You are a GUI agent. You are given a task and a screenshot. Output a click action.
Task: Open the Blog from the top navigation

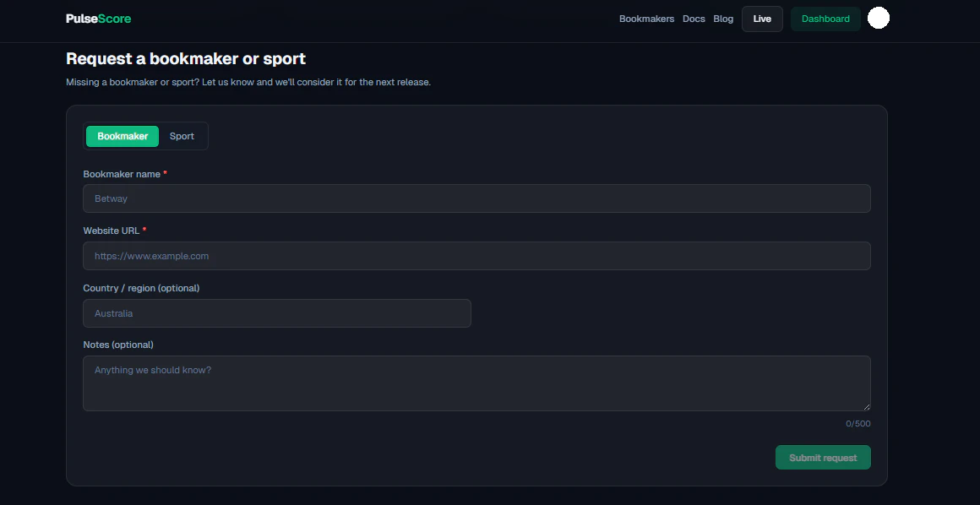click(x=723, y=19)
